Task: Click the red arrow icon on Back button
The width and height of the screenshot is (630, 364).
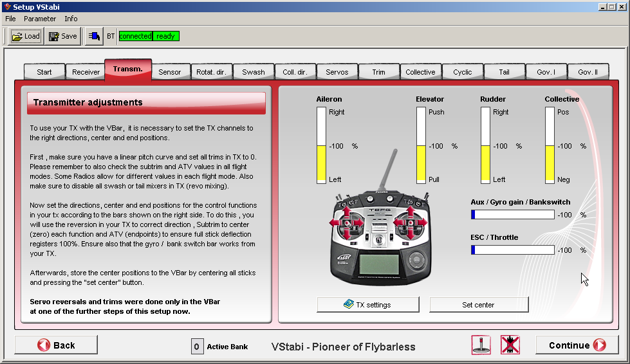Action: tap(44, 345)
